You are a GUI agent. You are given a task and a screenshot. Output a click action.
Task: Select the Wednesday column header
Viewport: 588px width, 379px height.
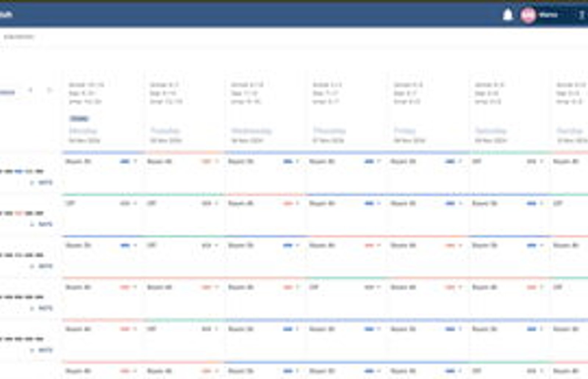click(x=251, y=131)
